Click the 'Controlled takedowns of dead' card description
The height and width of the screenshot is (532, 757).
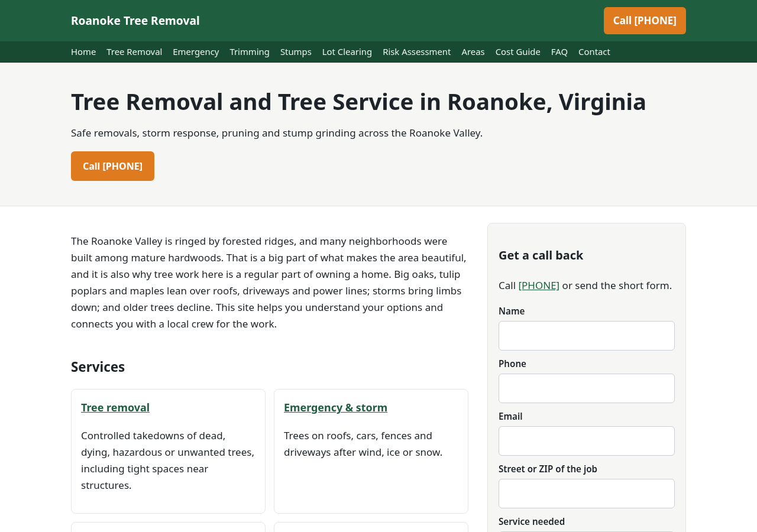coord(168,460)
